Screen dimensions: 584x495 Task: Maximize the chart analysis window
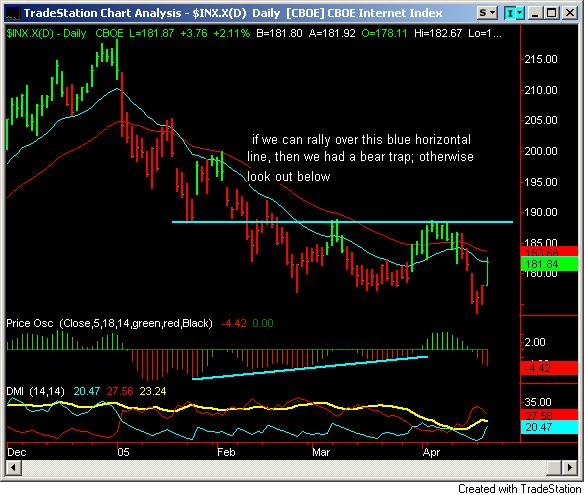[x=552, y=13]
